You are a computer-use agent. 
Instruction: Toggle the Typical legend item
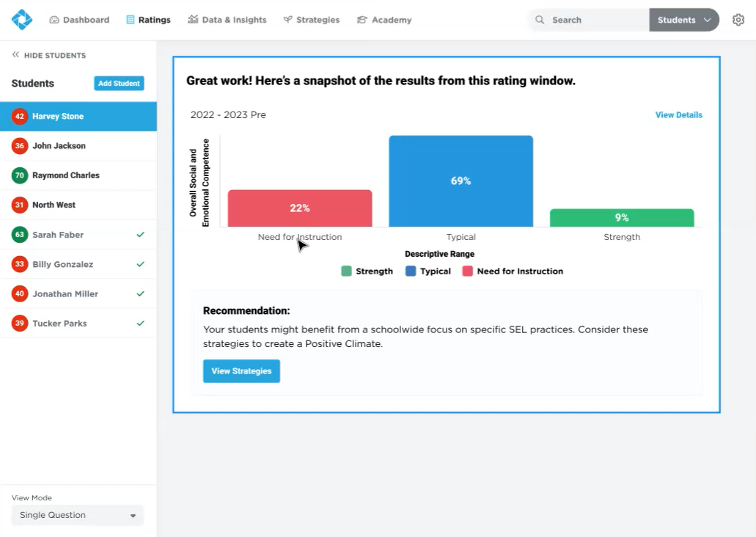point(428,271)
